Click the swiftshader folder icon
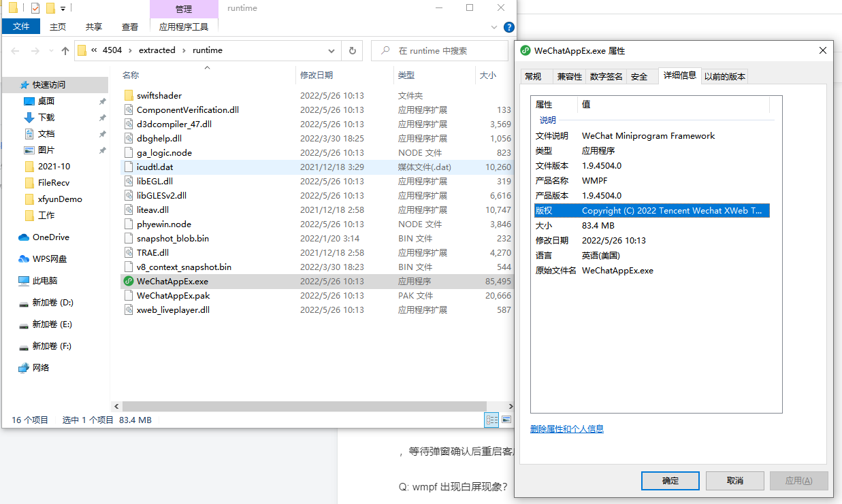The image size is (842, 504). point(129,95)
